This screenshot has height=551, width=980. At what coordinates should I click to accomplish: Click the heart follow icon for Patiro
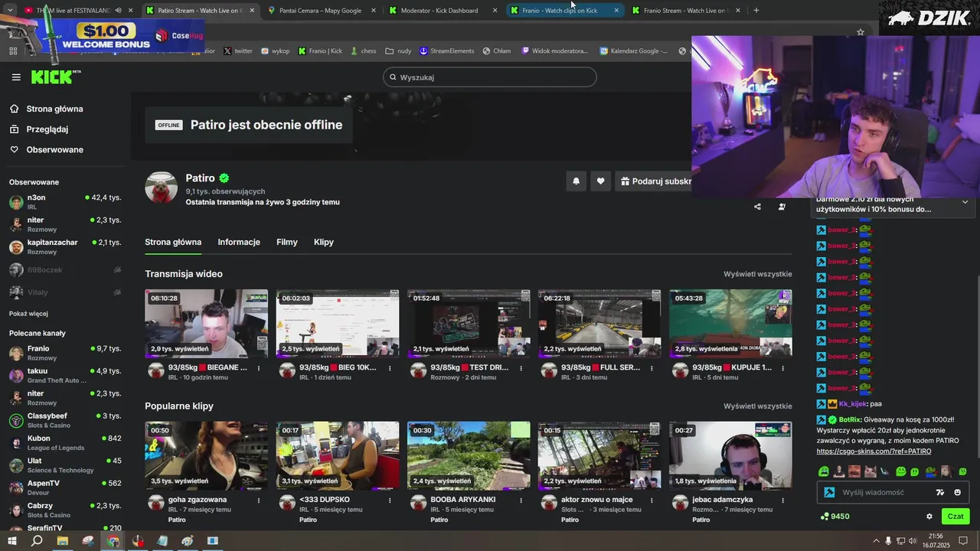click(x=601, y=181)
